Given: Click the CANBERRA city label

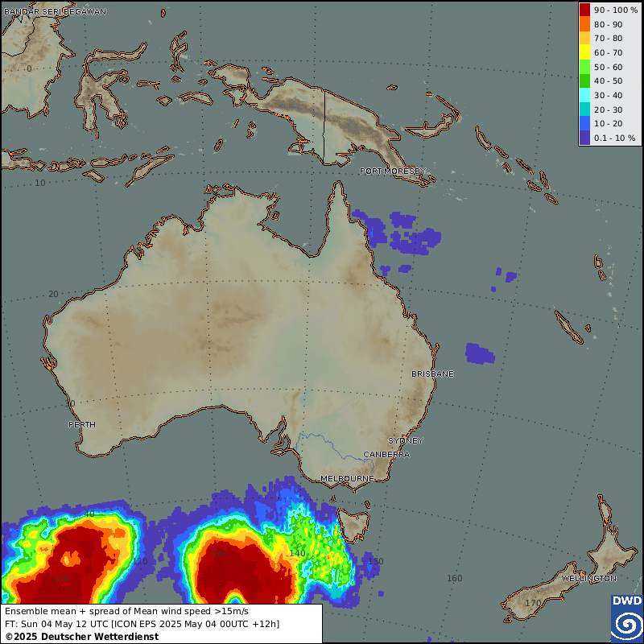Looking at the screenshot, I should (x=386, y=454).
